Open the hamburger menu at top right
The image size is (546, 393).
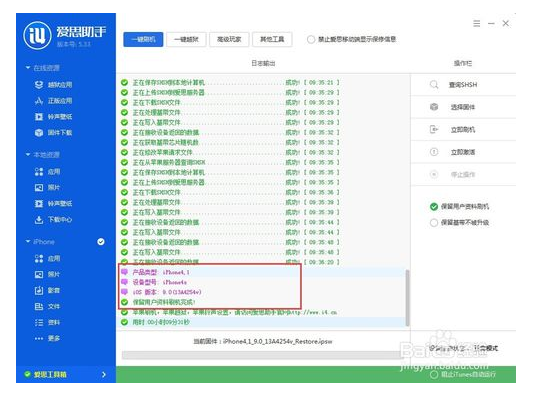tap(477, 23)
